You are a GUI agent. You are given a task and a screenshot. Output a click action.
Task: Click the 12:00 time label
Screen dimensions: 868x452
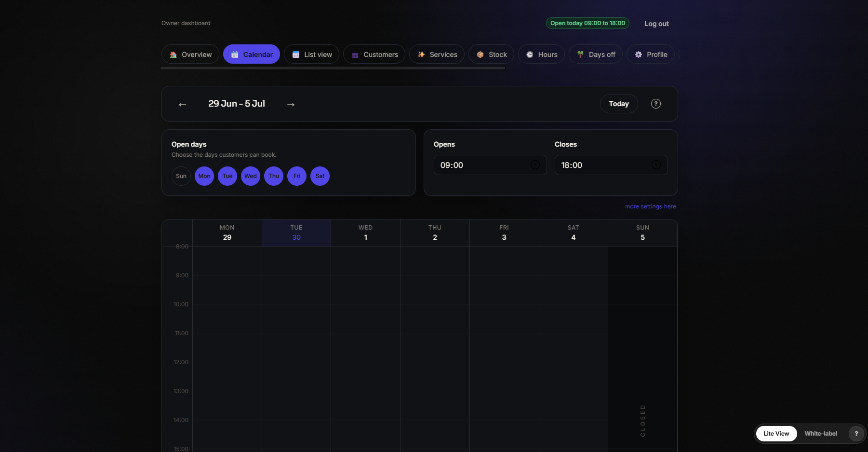coord(181,362)
